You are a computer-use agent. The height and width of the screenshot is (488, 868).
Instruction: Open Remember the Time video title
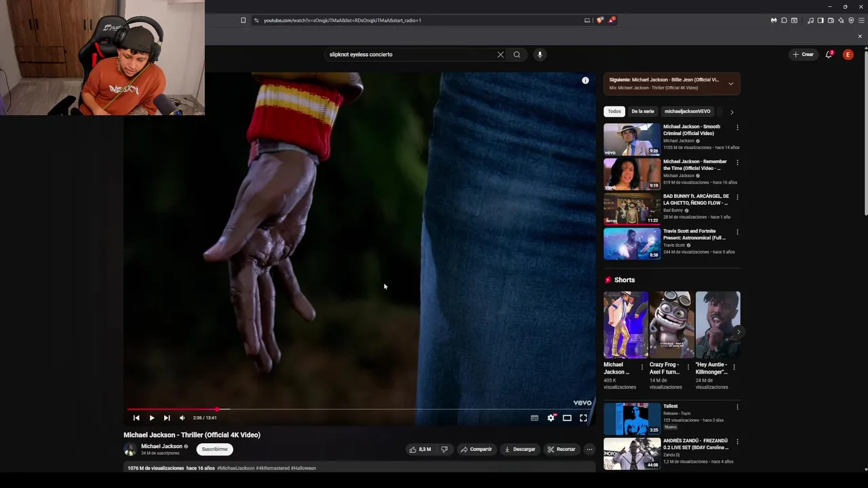coord(694,165)
